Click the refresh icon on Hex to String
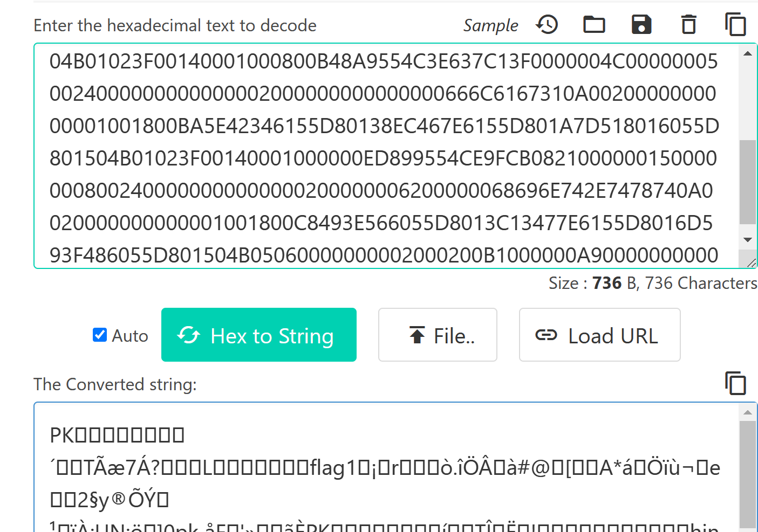This screenshot has width=758, height=532. (x=189, y=335)
